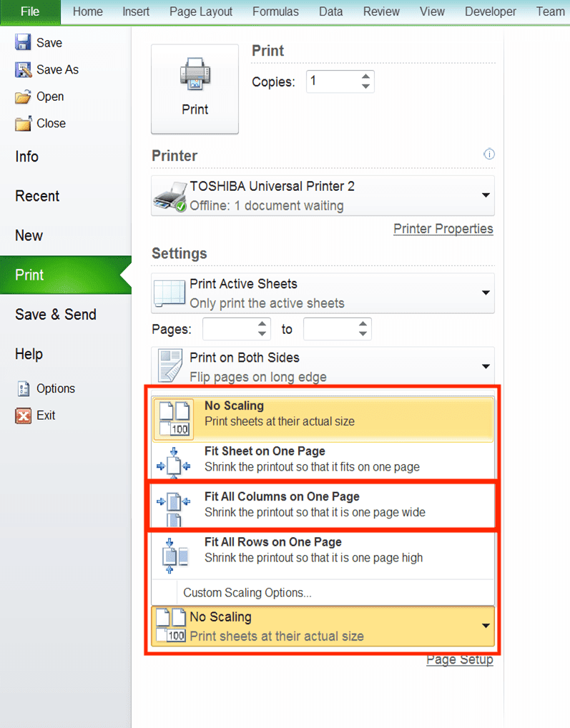Open the Team tab
Viewport: 570px width, 728px height.
click(x=551, y=11)
